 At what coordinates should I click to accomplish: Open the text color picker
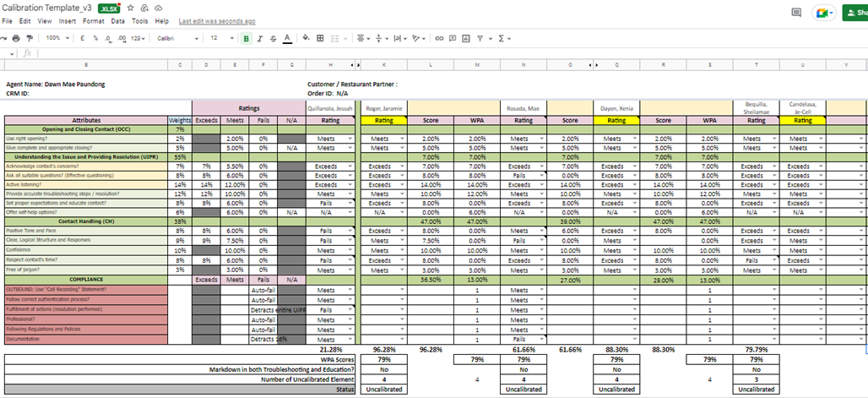point(287,38)
